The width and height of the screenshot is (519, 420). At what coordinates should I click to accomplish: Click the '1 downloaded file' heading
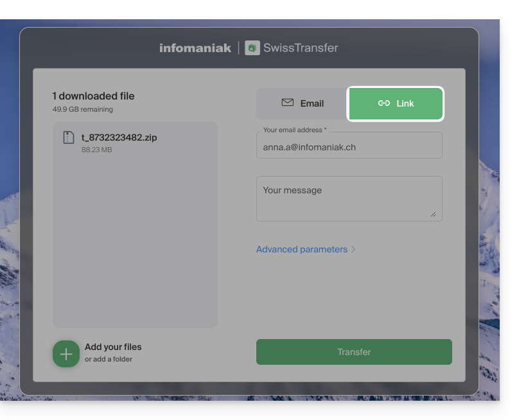coord(93,96)
